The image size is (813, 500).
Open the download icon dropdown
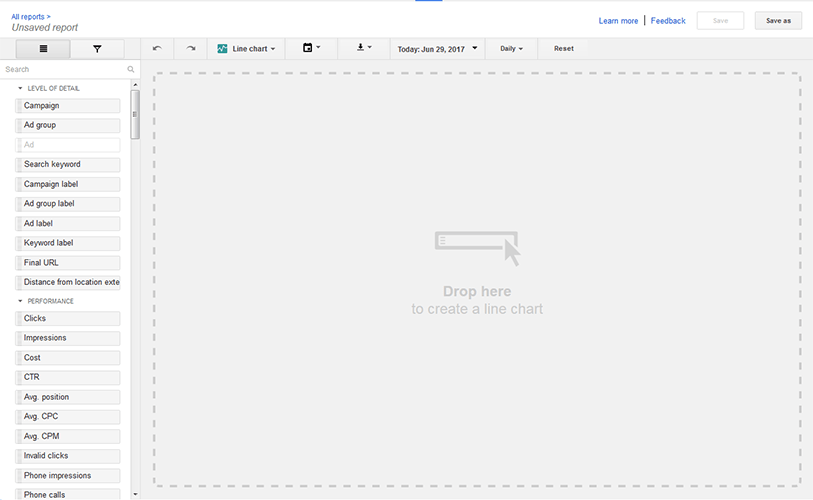(364, 48)
